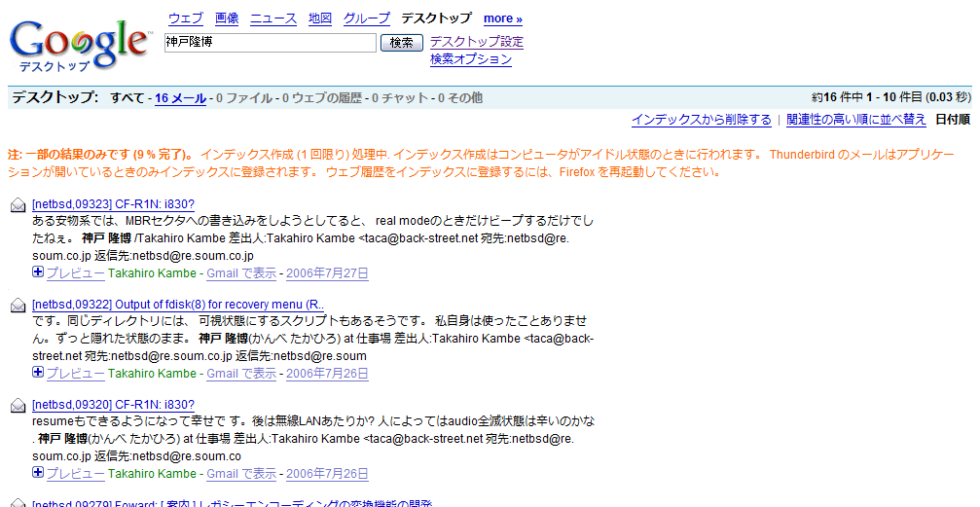Open the グループ tab

[367, 18]
